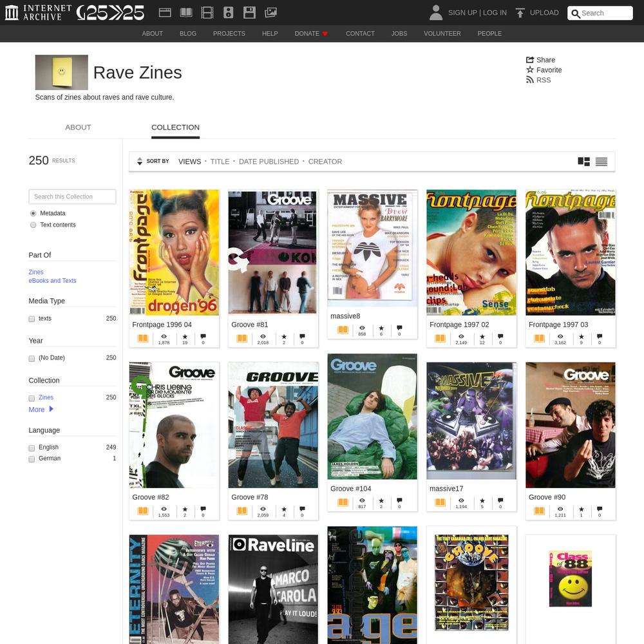Image resolution: width=644 pixels, height=644 pixels.
Task: Check the German language filter
Action: [x=32, y=459]
